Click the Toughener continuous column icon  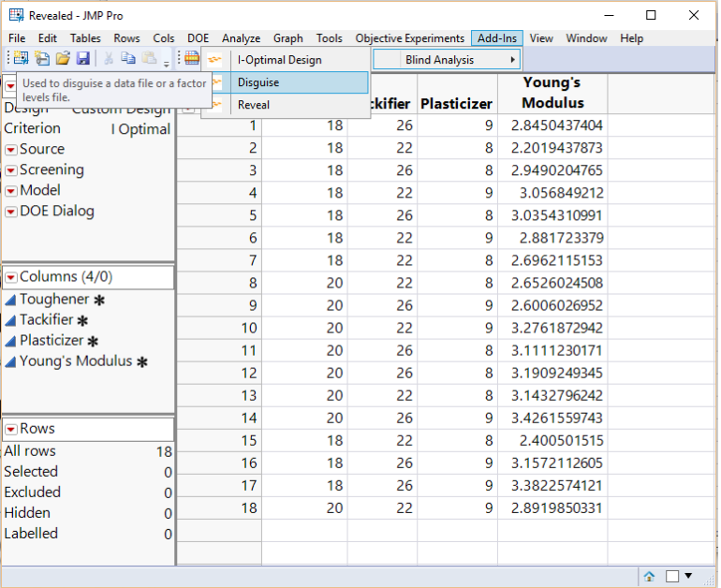pos(10,300)
